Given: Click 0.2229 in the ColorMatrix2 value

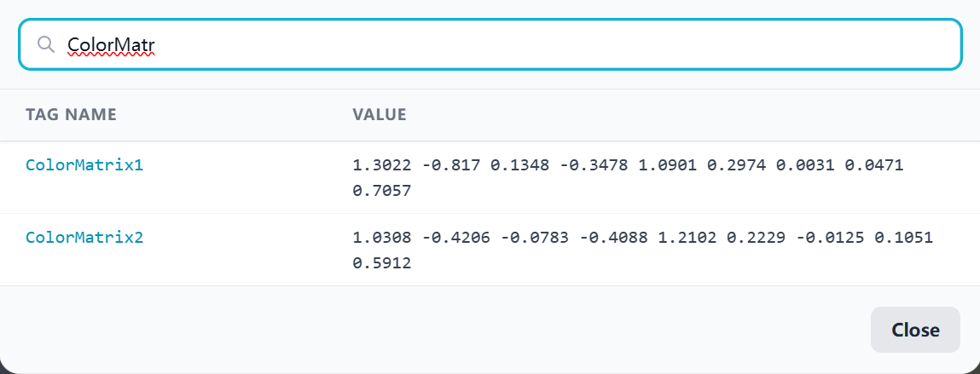Looking at the screenshot, I should click(757, 238).
